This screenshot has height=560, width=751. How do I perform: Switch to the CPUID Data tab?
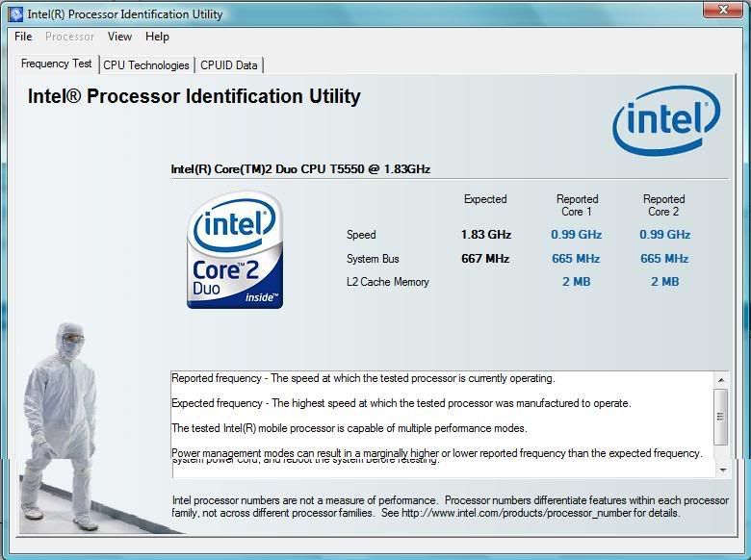coord(228,65)
